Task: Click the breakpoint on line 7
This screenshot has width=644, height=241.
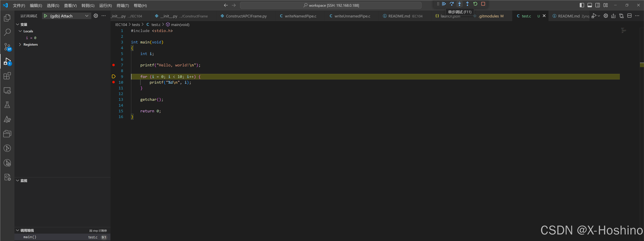Action: (x=113, y=65)
